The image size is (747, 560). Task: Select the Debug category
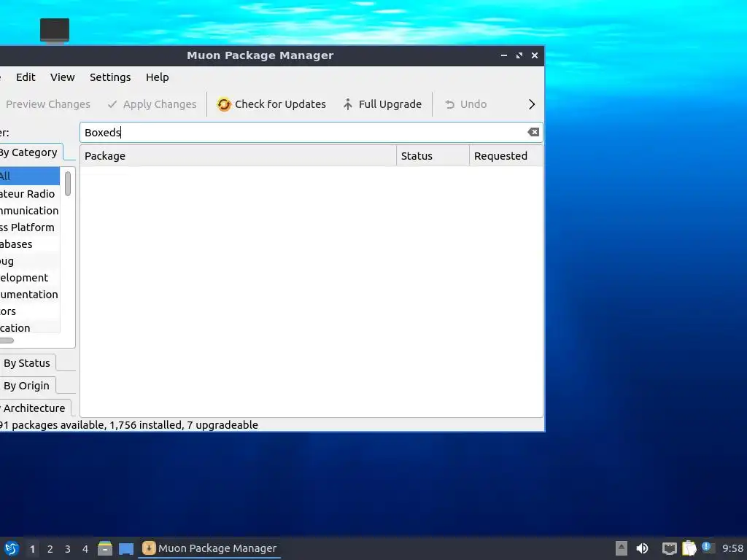(29, 261)
